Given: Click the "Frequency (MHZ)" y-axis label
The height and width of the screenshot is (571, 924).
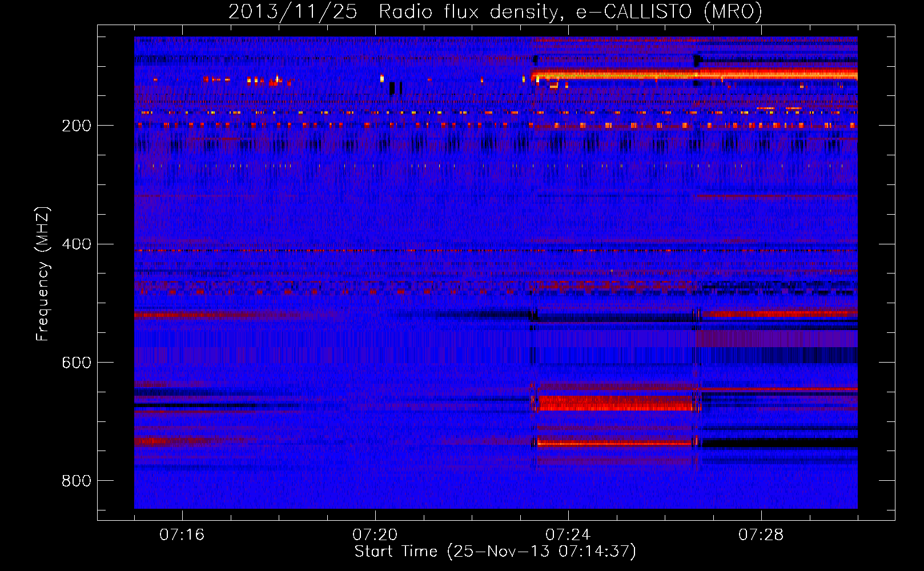Looking at the screenshot, I should [x=42, y=274].
